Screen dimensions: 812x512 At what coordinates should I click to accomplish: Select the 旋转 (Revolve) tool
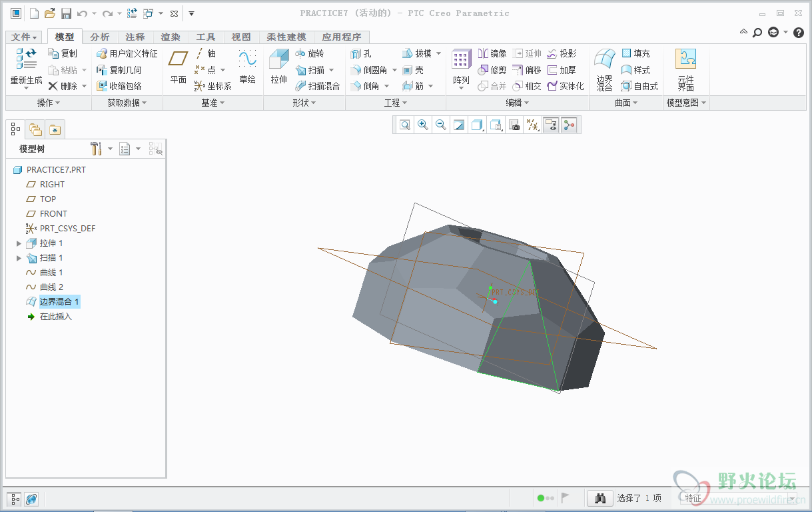(309, 53)
